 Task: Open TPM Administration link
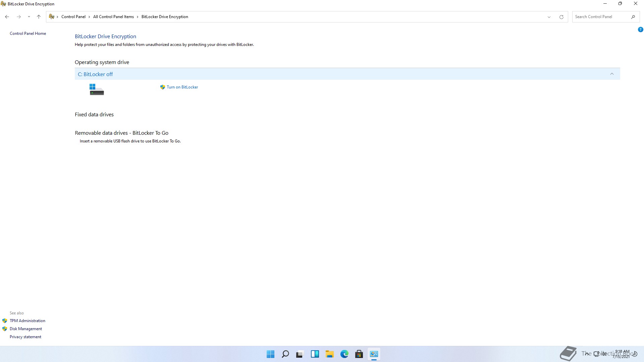(27, 321)
